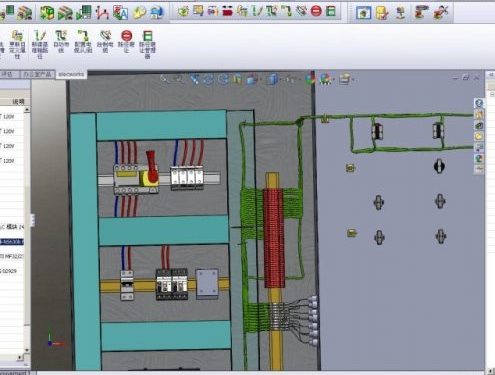The width and height of the screenshot is (495, 375).
Task: Click the Zoom to Fit magnifier icon
Action: [164, 79]
